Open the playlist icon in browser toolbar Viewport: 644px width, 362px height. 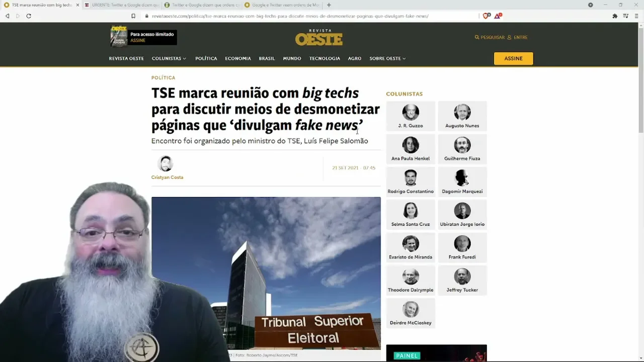[626, 16]
